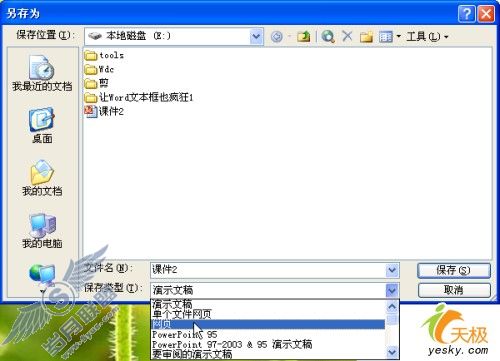Click the 取消 button
Viewport: 500px width, 361px height.
point(454,290)
